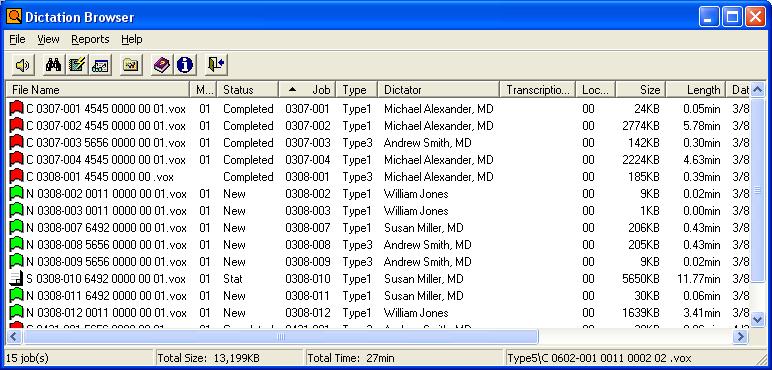Screen dimensions: 772x370
Task: Click Total Time: 27min in status bar
Action: (351, 358)
